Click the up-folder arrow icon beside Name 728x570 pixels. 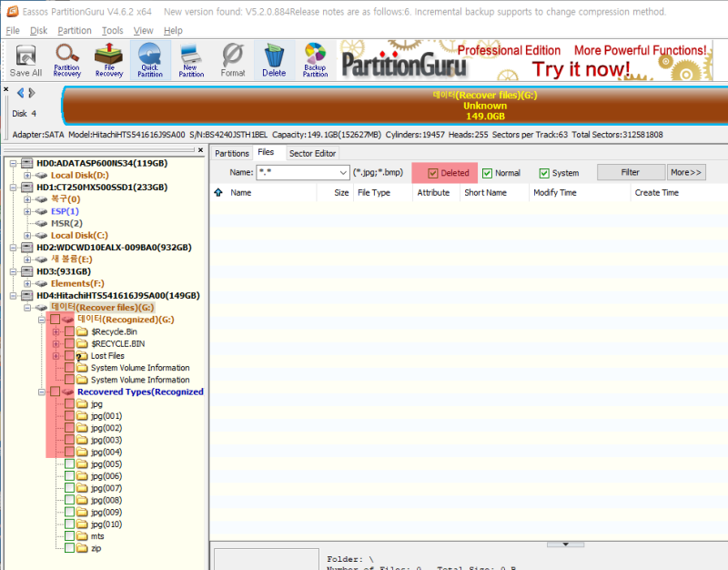coord(218,192)
